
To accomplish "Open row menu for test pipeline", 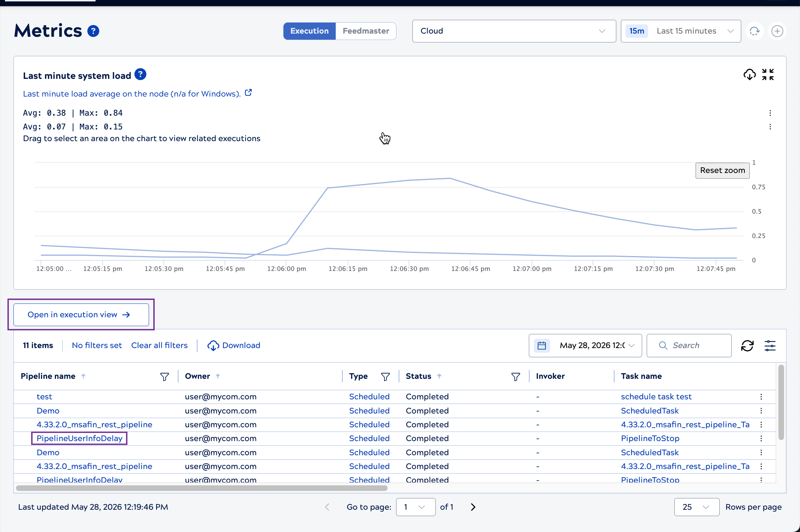I will pyautogui.click(x=761, y=397).
